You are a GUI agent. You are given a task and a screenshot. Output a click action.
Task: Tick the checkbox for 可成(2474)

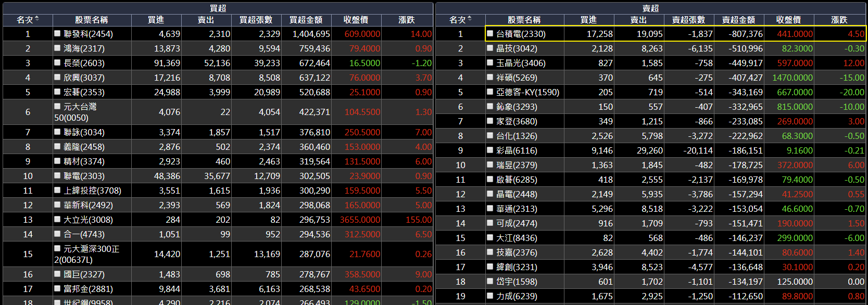pyautogui.click(x=490, y=223)
